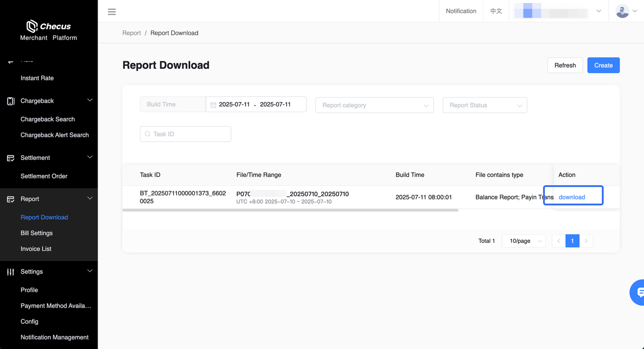Image resolution: width=644 pixels, height=349 pixels.
Task: Click the blue Create button
Action: [x=603, y=65]
